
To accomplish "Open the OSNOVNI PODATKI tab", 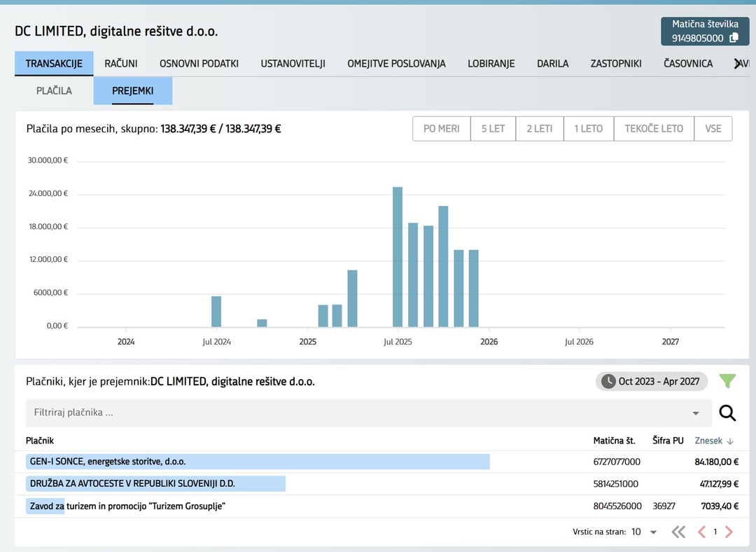I will 199,64.
